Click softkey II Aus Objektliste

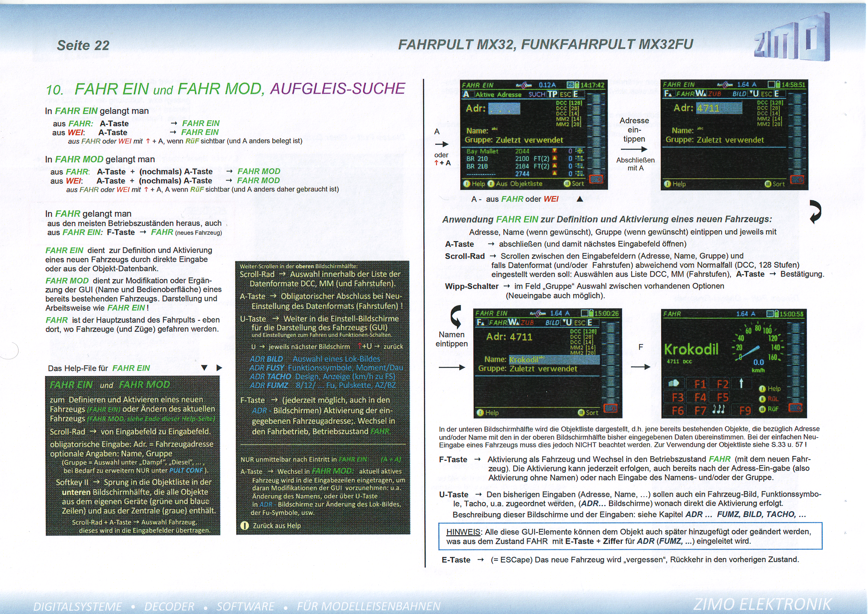coord(515,183)
